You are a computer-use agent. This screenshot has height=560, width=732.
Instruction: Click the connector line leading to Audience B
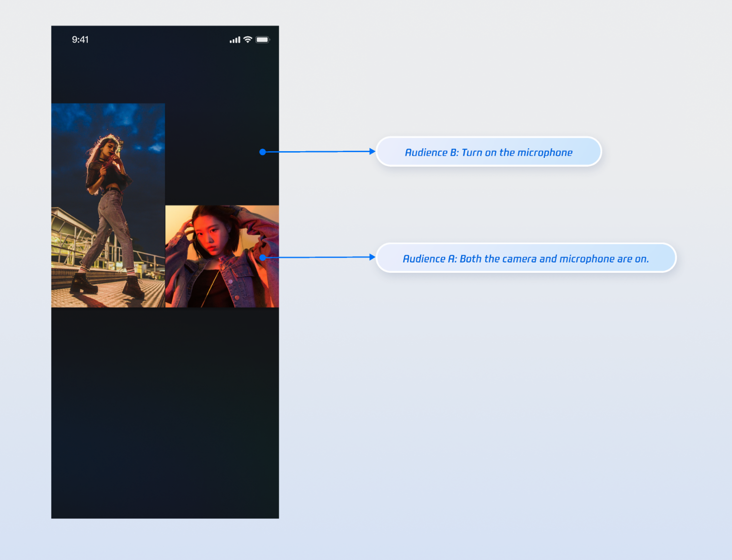tap(318, 152)
